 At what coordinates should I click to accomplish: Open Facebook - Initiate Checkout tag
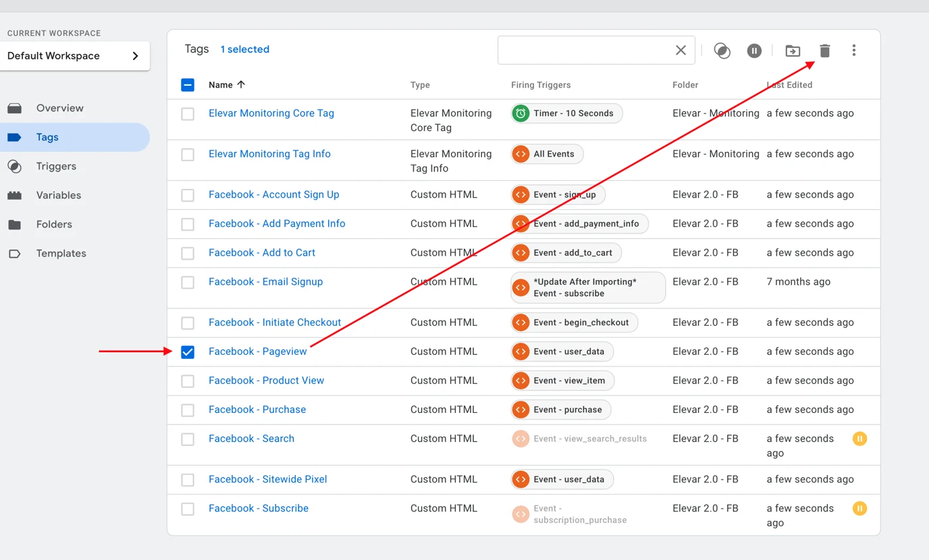point(275,322)
